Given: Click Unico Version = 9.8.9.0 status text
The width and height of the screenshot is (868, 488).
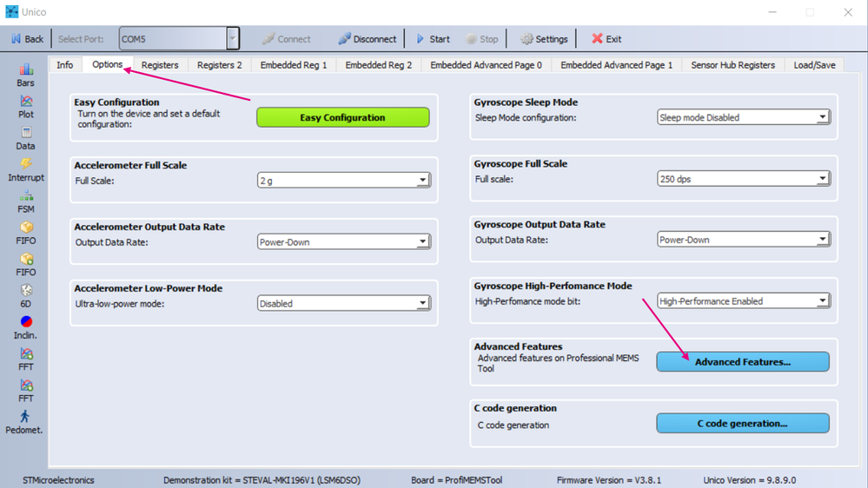Looking at the screenshot, I should tap(750, 480).
